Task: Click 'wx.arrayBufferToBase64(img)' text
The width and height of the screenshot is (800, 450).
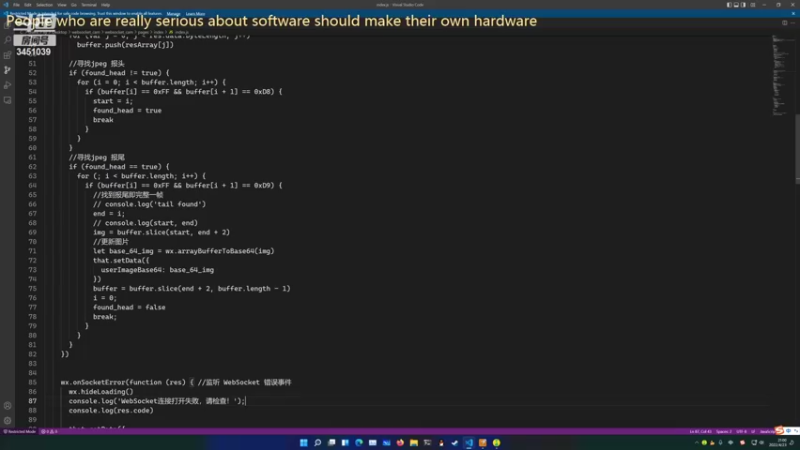Action: [x=219, y=251]
